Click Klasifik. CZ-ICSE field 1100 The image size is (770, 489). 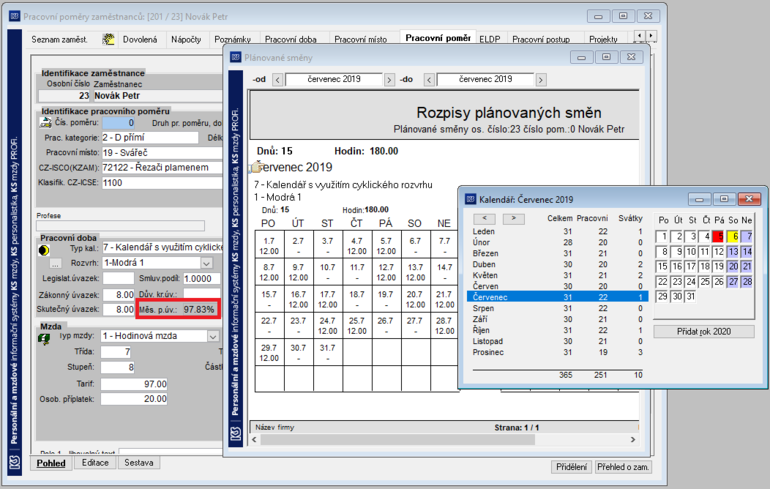coord(162,183)
